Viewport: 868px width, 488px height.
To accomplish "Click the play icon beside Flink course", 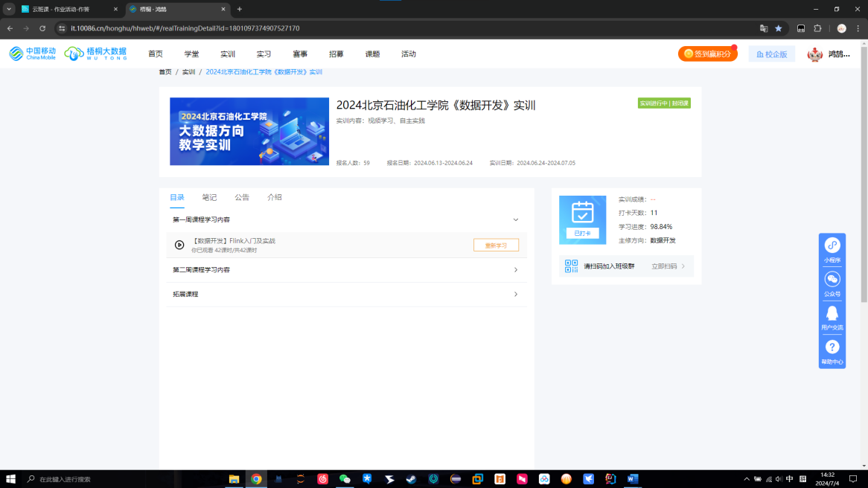I will click(179, 245).
